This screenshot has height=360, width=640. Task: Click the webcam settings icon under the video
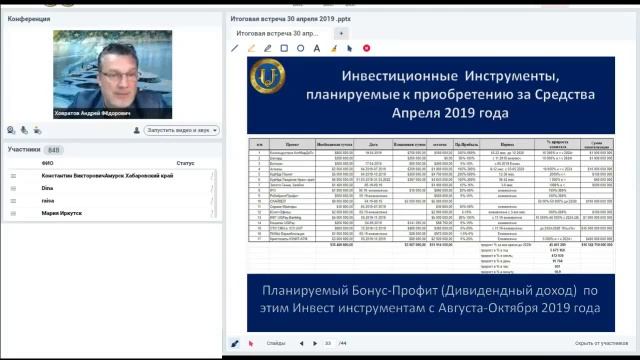pos(11,130)
